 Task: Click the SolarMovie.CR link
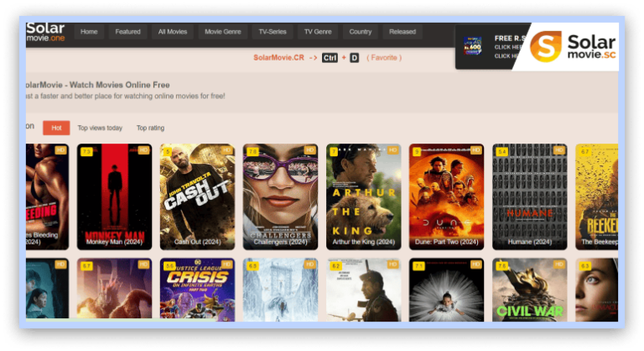278,58
